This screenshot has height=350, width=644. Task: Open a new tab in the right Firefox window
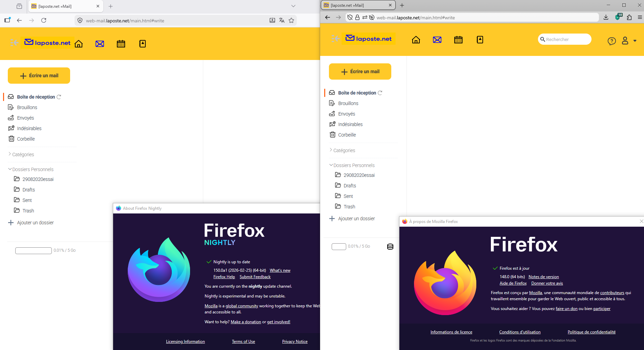click(402, 5)
